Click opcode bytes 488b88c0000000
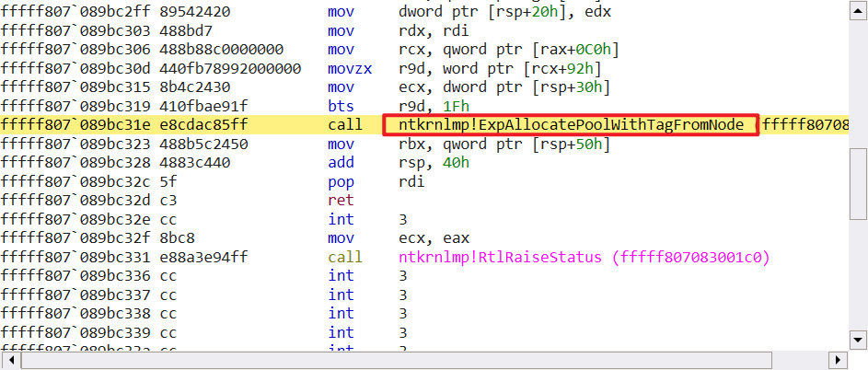This screenshot has height=370, width=868. (222, 50)
